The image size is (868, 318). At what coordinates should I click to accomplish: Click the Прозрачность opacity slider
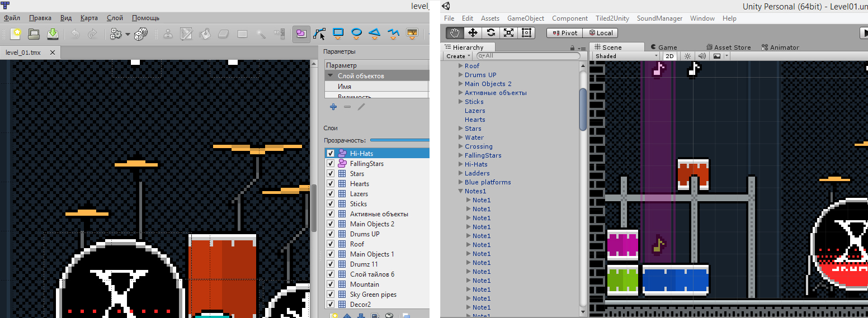(x=400, y=140)
